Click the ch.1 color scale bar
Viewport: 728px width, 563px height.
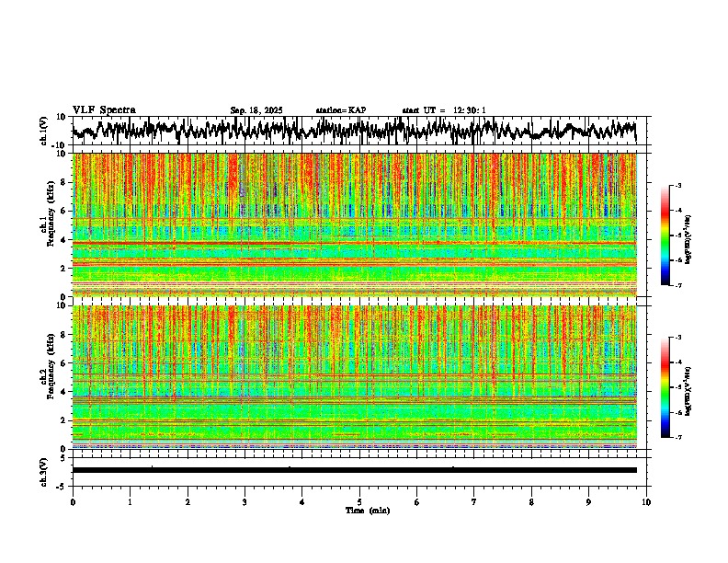pyautogui.click(x=665, y=235)
